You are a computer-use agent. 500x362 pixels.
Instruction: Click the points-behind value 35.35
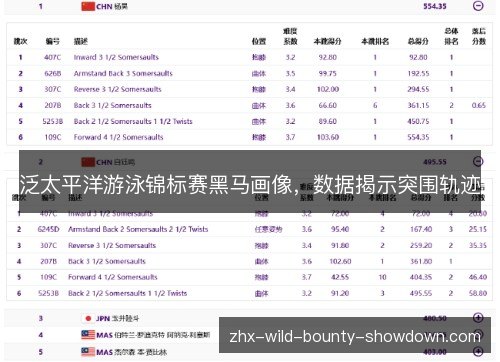pyautogui.click(x=478, y=245)
